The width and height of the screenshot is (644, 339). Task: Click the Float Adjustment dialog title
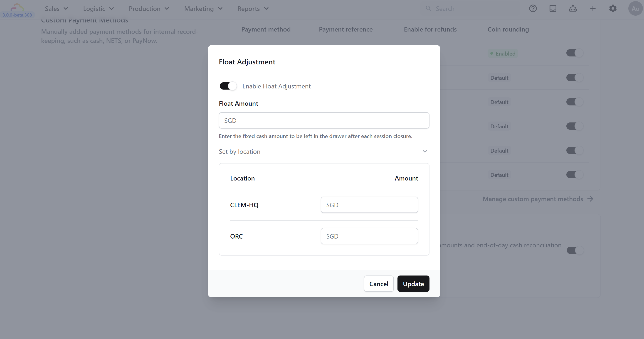(x=247, y=62)
